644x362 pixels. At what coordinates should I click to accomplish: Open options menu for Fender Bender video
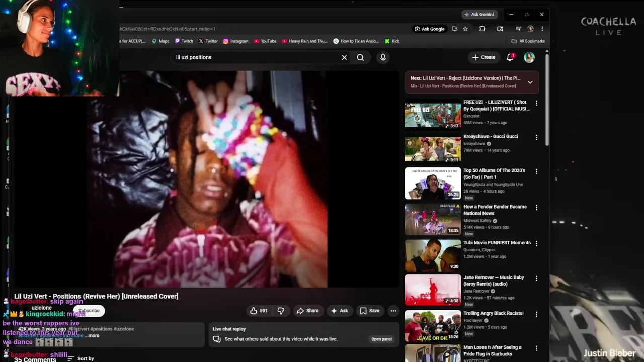point(536,208)
